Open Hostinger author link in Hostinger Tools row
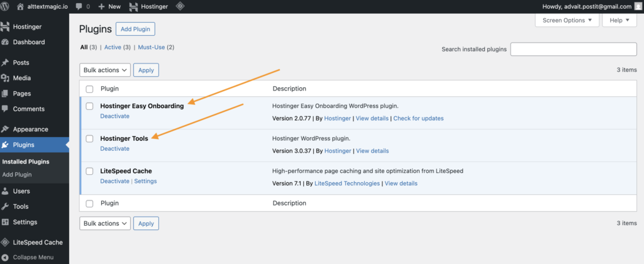 (x=338, y=151)
